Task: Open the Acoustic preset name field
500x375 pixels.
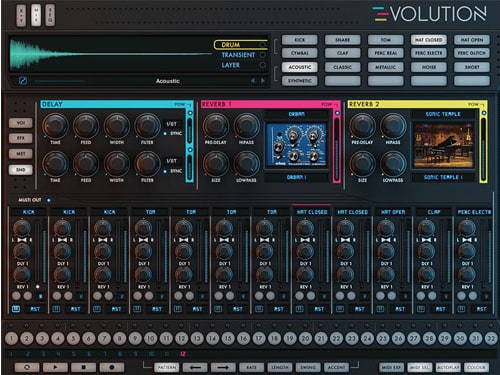Action: coord(168,81)
